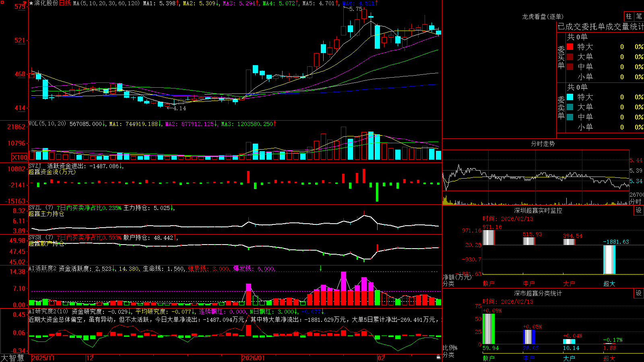Click 散户持仓: 48.442 value
This screenshot has height=362, width=644.
(x=148, y=238)
